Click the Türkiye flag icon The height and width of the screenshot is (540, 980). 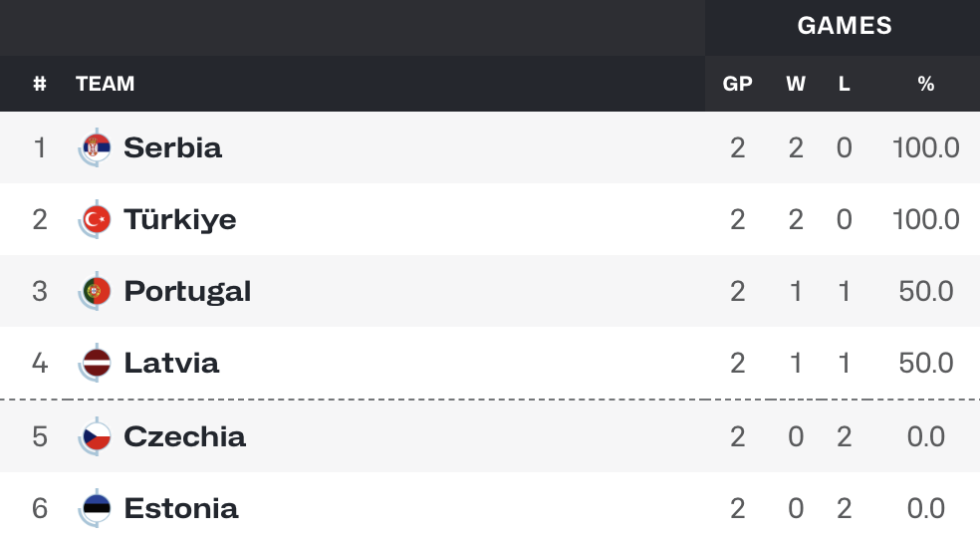(x=95, y=220)
